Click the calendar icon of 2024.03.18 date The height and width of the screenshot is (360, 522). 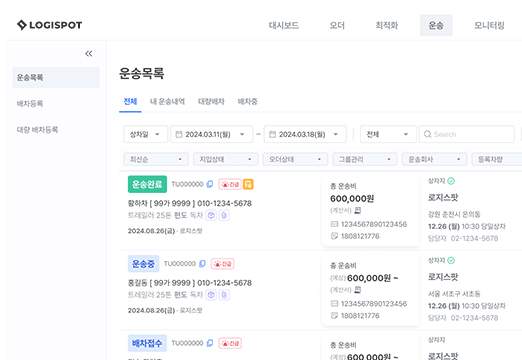pos(272,134)
